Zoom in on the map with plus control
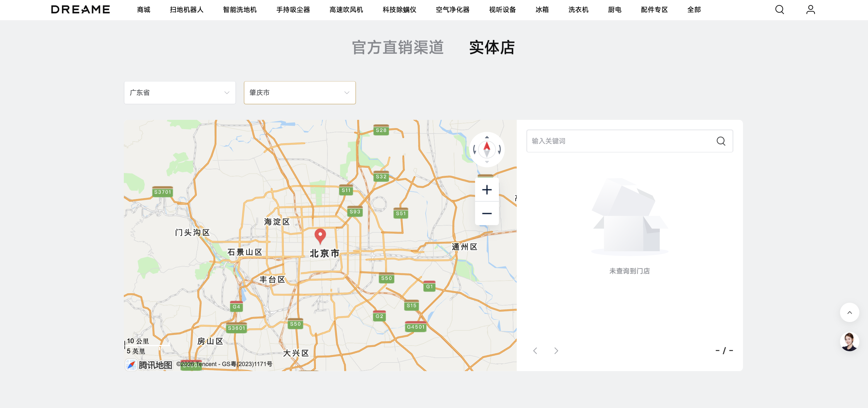 (487, 189)
